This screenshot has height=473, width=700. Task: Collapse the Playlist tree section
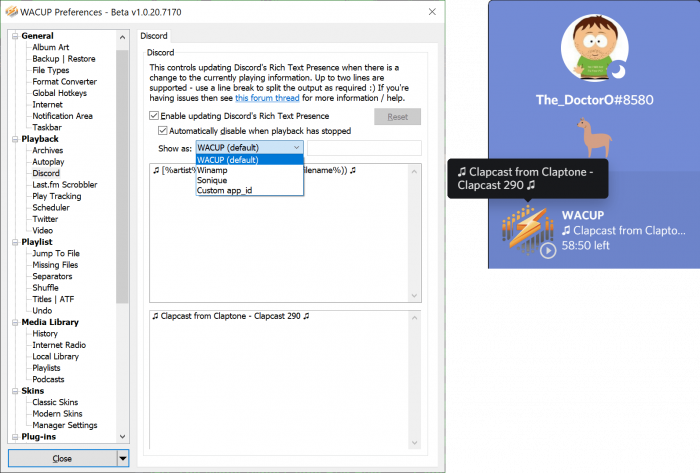tap(15, 242)
